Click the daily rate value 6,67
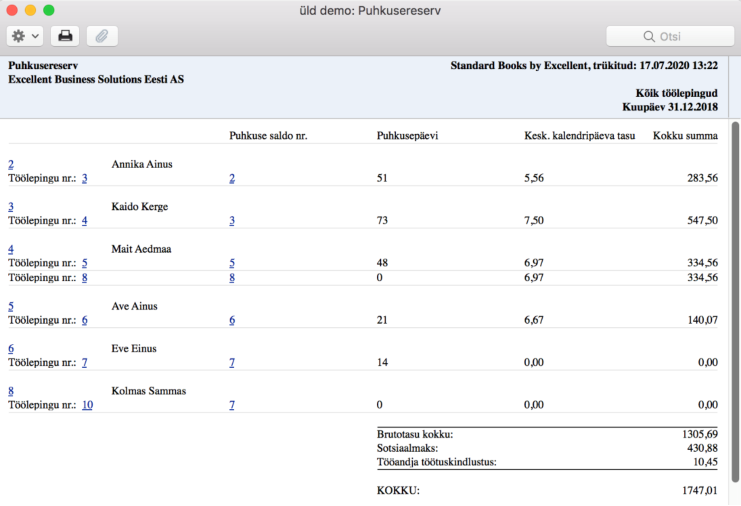741x506 pixels. [x=534, y=320]
